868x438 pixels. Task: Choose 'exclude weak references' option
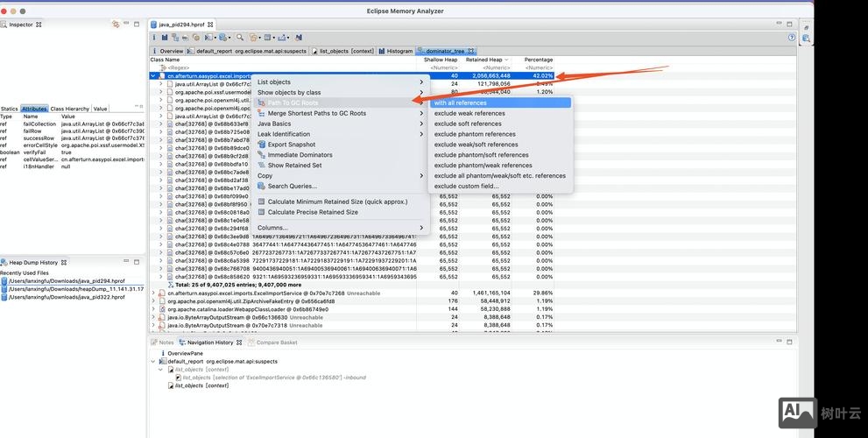pyautogui.click(x=469, y=113)
